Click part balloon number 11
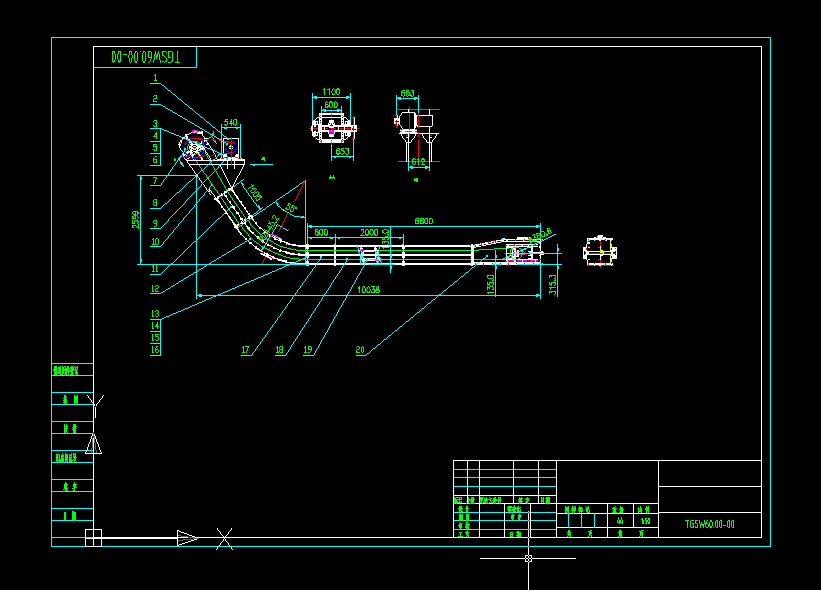Screen dimensions: 821x590 pos(155,269)
